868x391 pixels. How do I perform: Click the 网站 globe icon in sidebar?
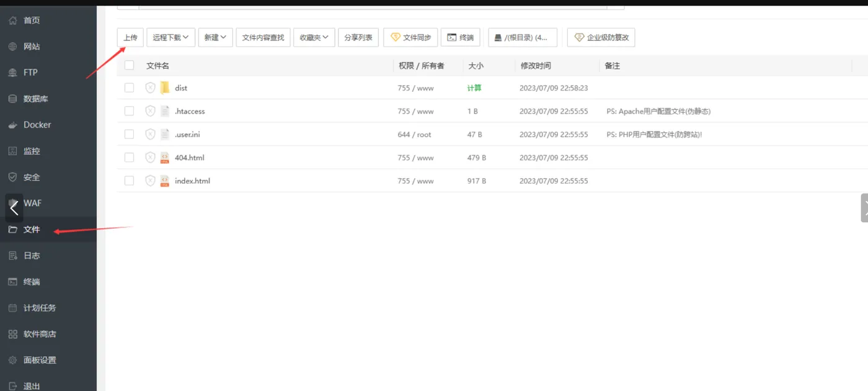[x=13, y=47]
